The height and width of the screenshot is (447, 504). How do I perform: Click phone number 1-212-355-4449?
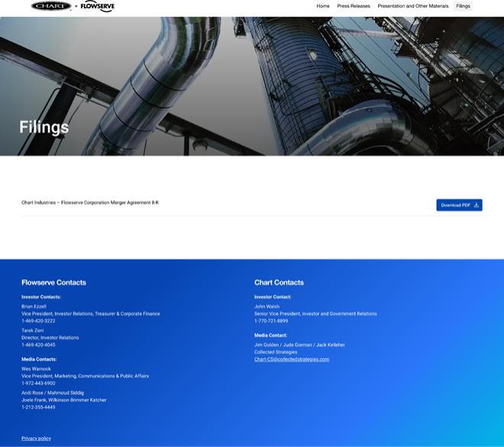tap(38, 407)
